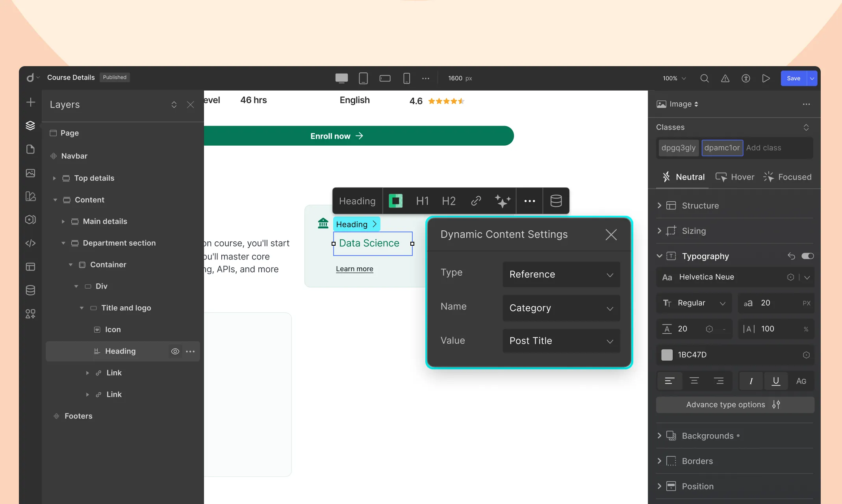Screen dimensions: 842x504
Task: Toggle AG uppercase text transform
Action: point(801,381)
